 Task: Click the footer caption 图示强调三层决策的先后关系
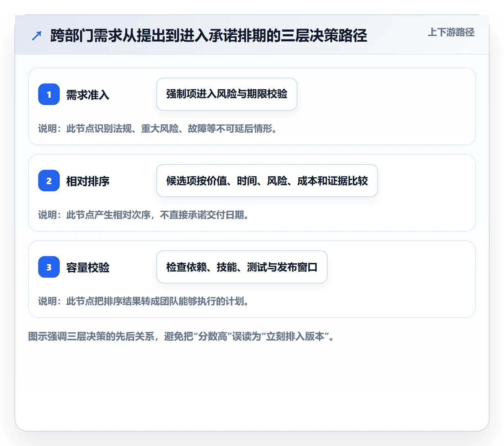tap(181, 337)
